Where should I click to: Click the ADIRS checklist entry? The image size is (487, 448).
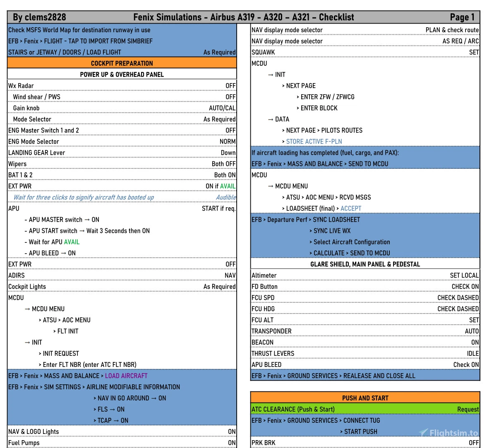click(17, 276)
